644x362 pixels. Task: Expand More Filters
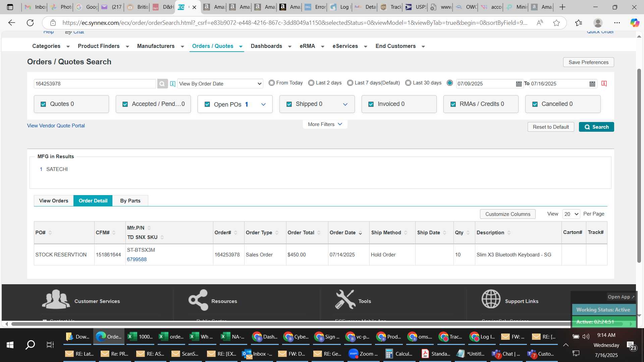pos(325,124)
